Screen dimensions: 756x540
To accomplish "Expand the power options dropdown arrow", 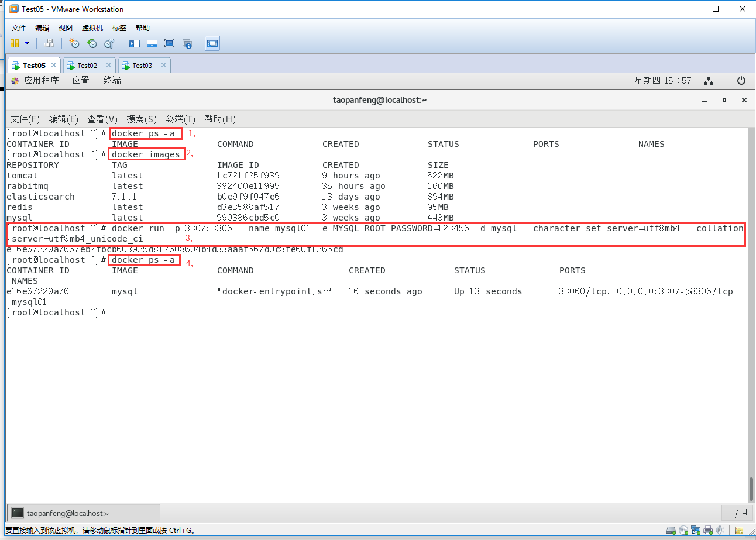I will pyautogui.click(x=26, y=43).
